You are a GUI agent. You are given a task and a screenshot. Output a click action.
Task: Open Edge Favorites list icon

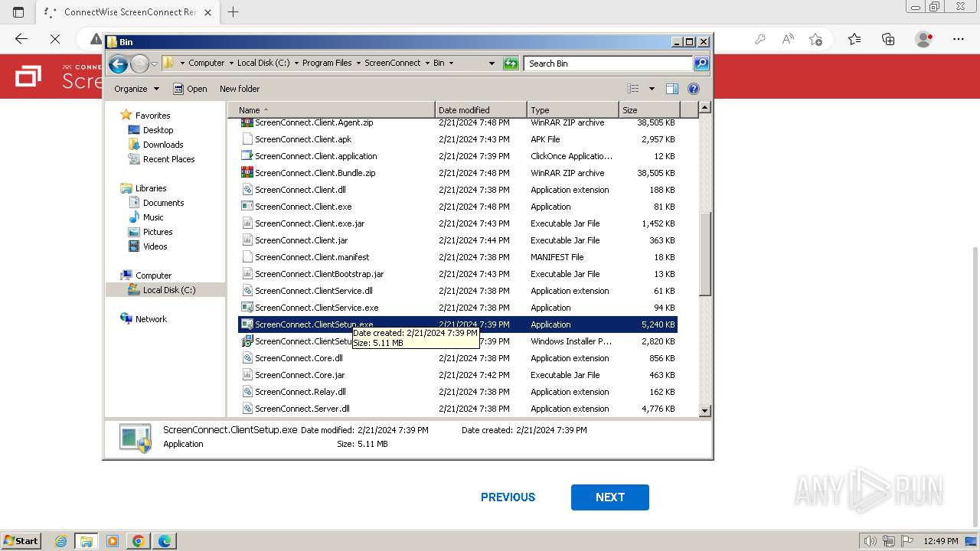(854, 39)
